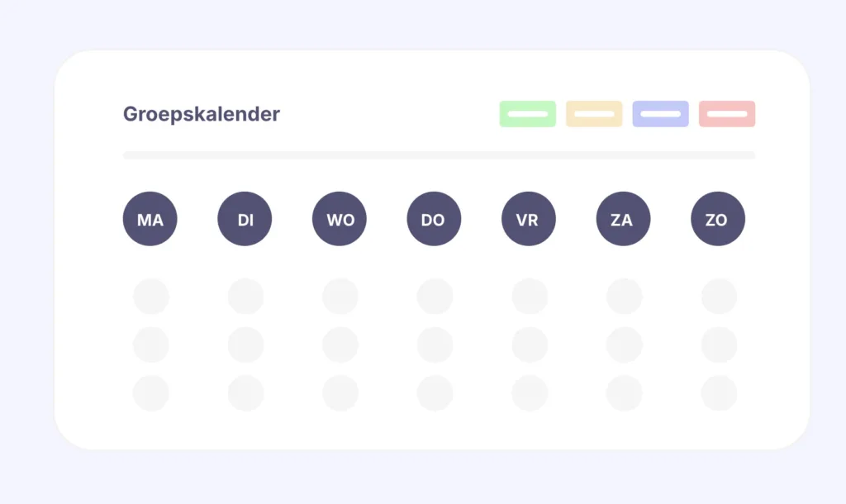Click first placeholder dot under MA
The height and width of the screenshot is (504, 846).
click(x=151, y=296)
